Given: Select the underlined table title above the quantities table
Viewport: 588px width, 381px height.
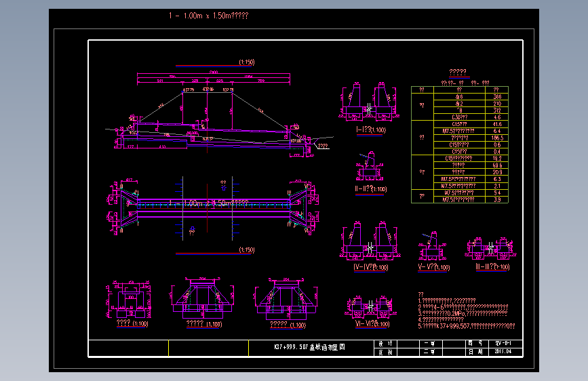Looking at the screenshot, I should [x=458, y=72].
